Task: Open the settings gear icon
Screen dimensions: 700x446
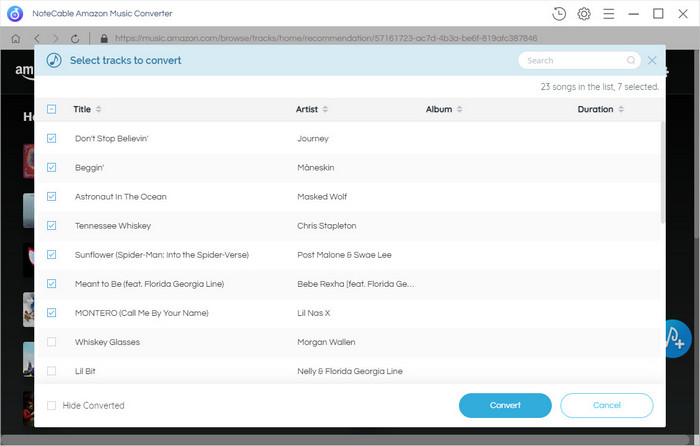Action: (584, 14)
